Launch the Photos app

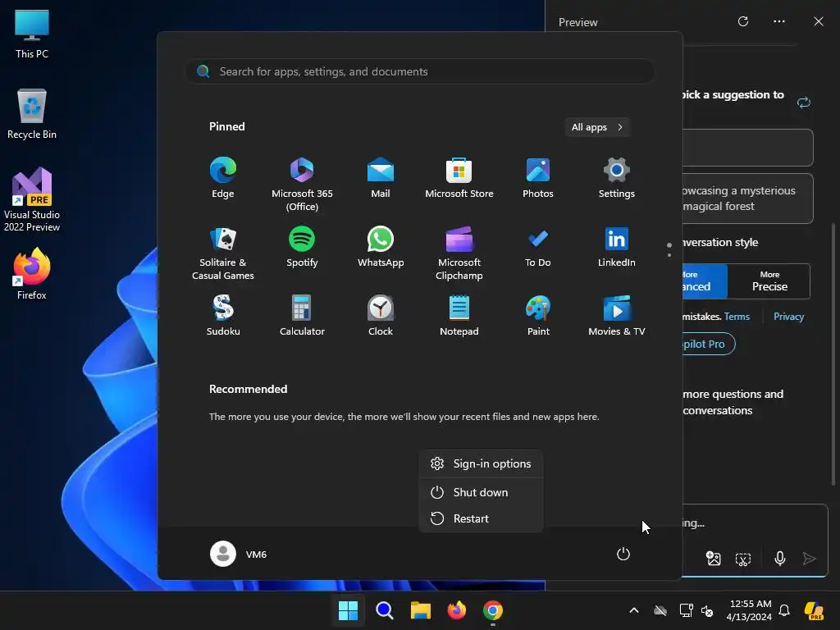pyautogui.click(x=538, y=178)
